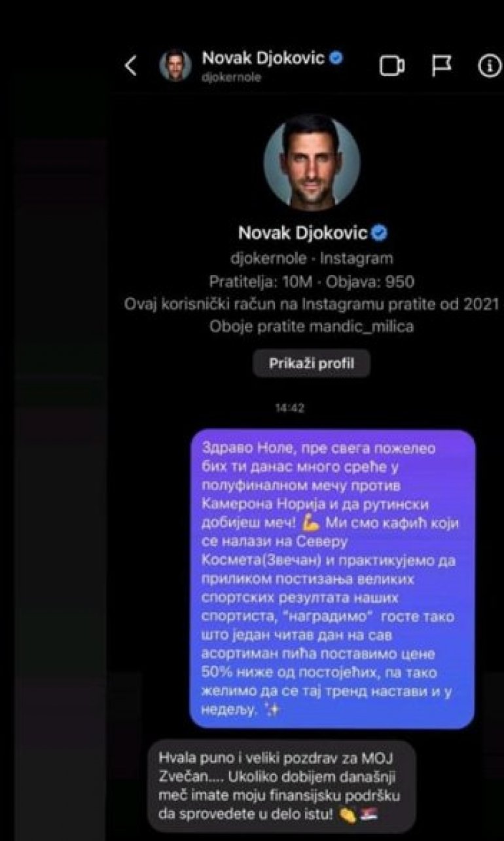Start a video call with Novak Djokovic
This screenshot has width=504, height=841.
coord(392,66)
